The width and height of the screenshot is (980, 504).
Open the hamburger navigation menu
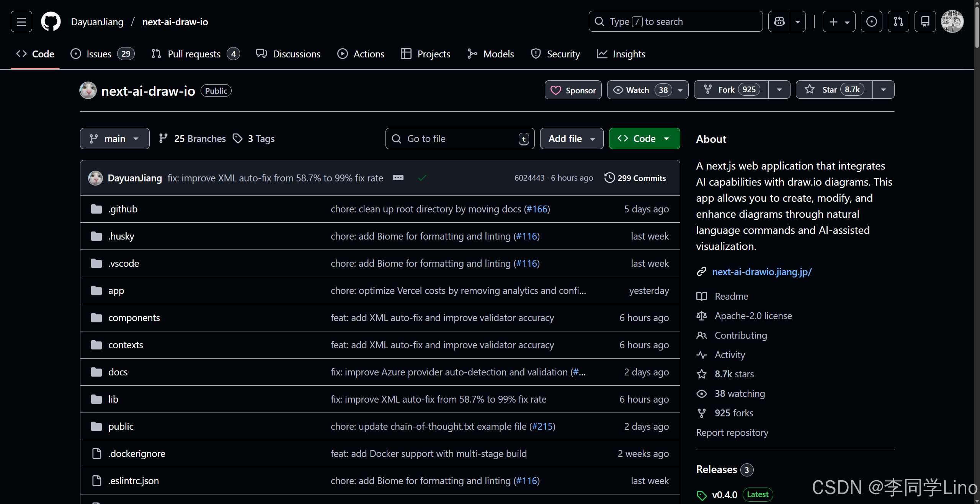tap(21, 22)
